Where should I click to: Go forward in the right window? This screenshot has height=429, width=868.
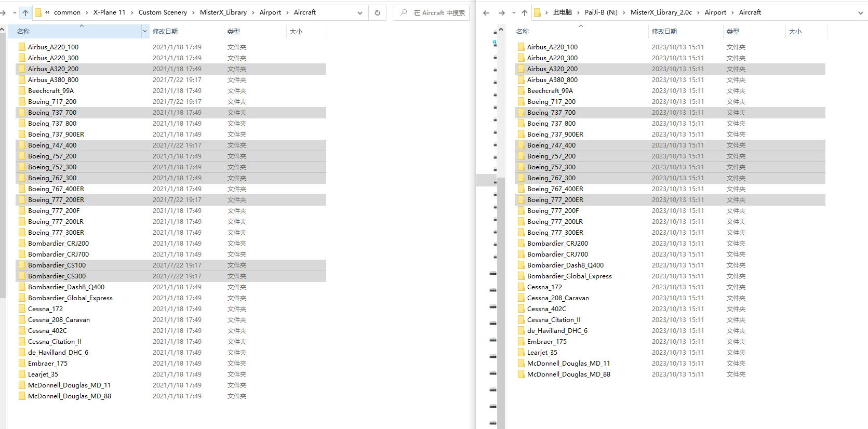point(501,12)
